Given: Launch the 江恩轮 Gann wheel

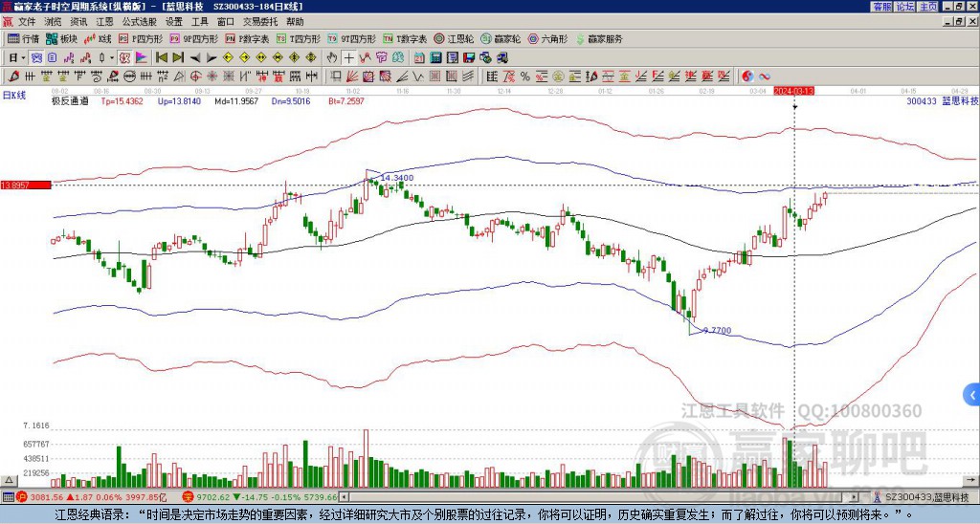Looking at the screenshot, I should (454, 38).
